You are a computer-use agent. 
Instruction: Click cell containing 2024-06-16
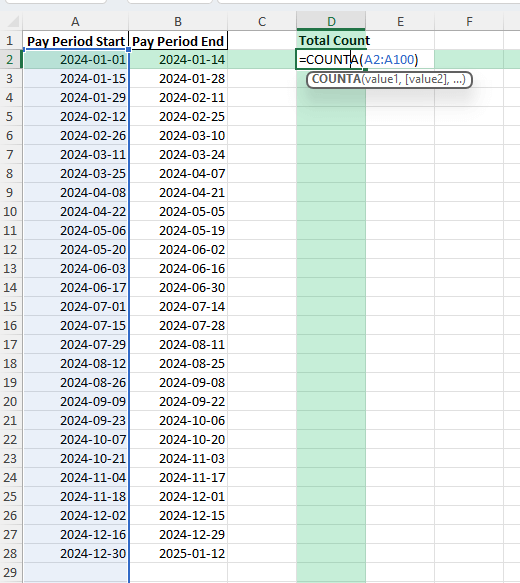point(178,268)
